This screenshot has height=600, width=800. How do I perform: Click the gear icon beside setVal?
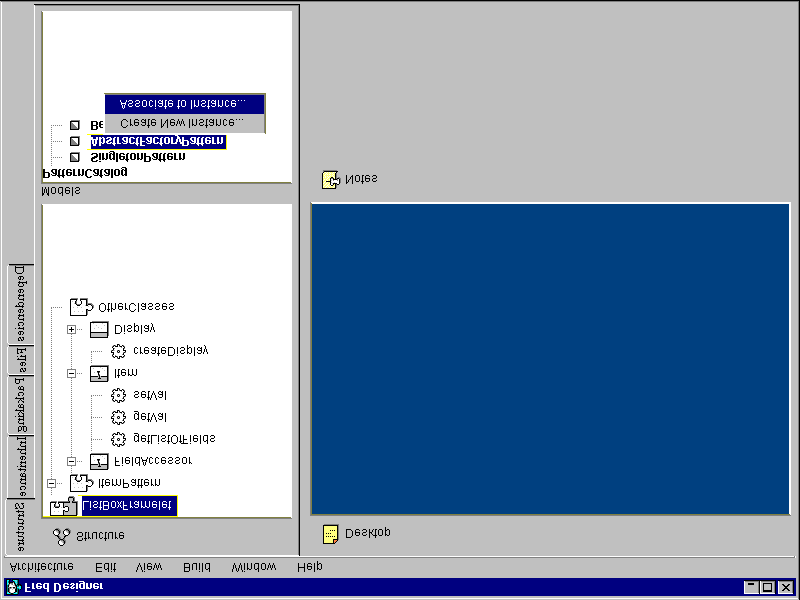click(118, 395)
